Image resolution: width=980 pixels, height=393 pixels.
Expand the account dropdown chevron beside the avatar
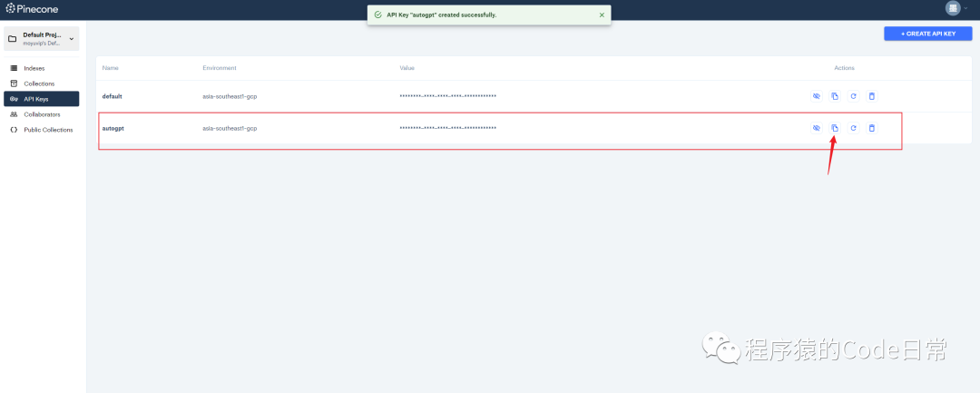click(x=965, y=9)
